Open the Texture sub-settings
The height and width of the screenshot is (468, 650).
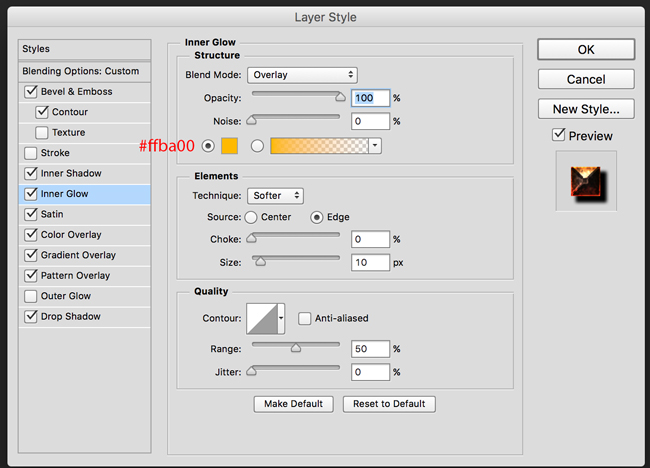pyautogui.click(x=68, y=133)
